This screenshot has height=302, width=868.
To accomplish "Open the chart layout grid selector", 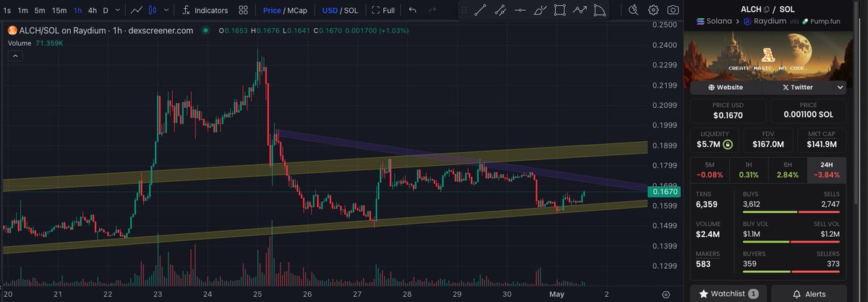I will [x=244, y=10].
